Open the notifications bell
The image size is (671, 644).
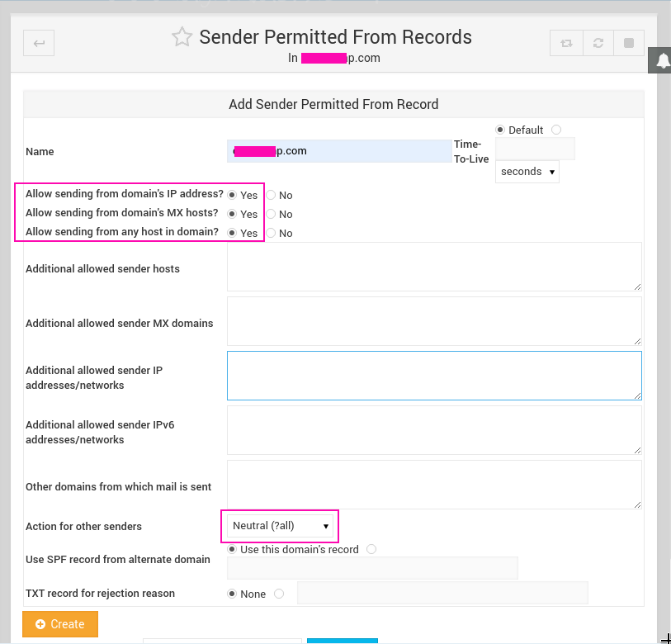point(663,60)
